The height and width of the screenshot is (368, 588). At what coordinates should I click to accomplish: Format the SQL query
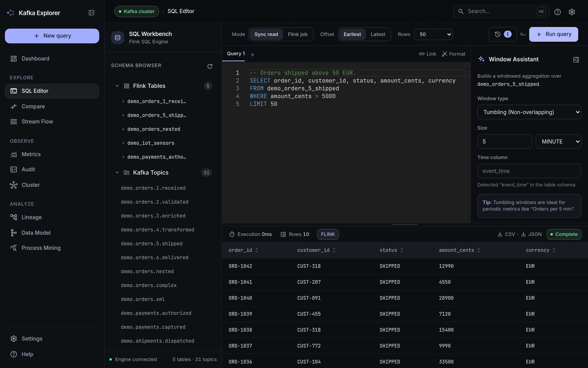tap(453, 54)
